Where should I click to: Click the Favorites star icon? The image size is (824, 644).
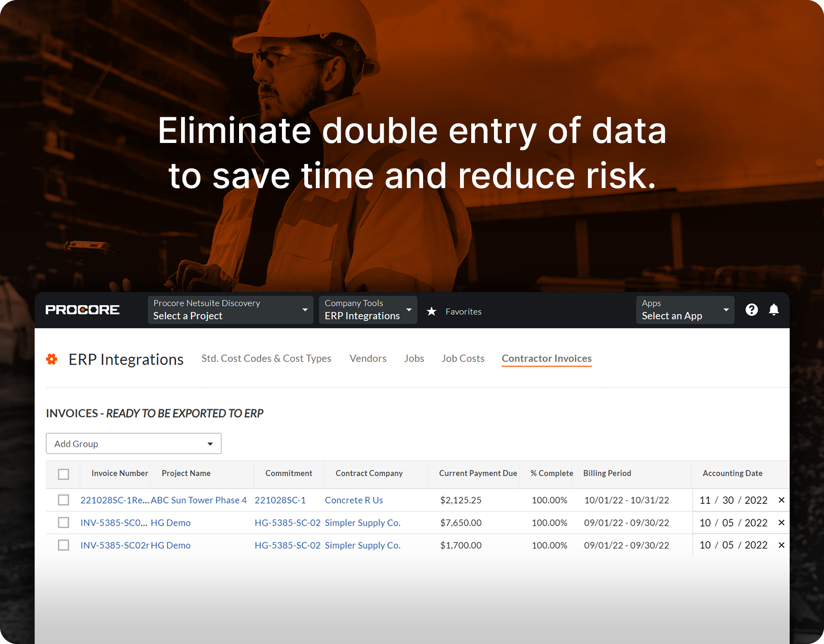(x=431, y=312)
